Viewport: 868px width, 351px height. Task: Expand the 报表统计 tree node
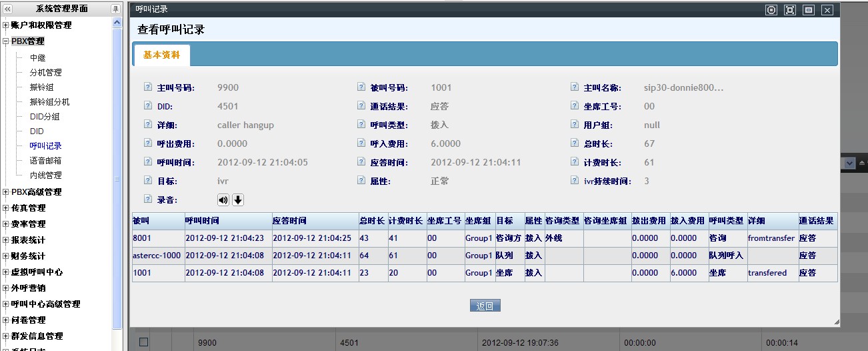tap(6, 240)
